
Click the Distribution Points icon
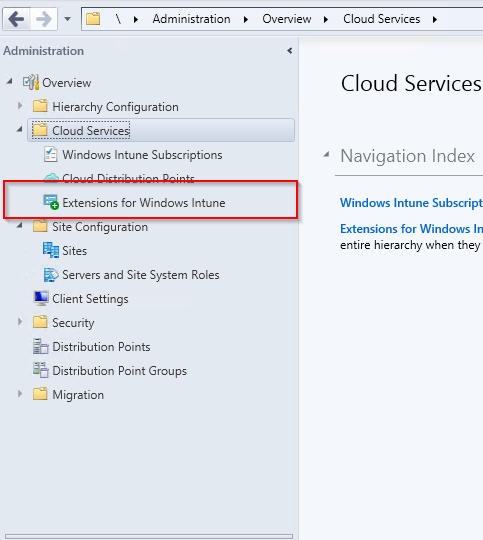(41, 346)
